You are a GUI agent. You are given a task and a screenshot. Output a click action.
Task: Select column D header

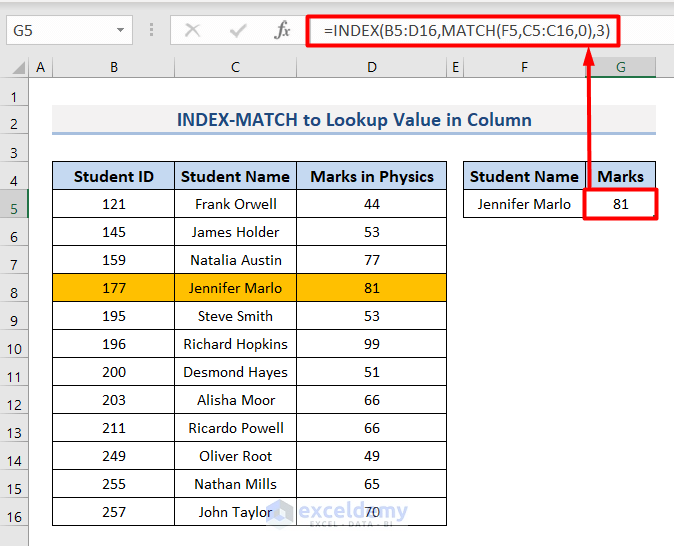371,68
